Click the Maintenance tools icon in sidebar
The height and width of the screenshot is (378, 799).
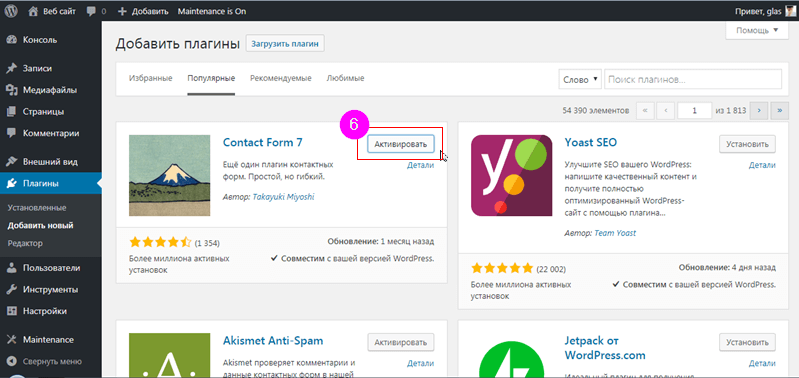coord(12,340)
